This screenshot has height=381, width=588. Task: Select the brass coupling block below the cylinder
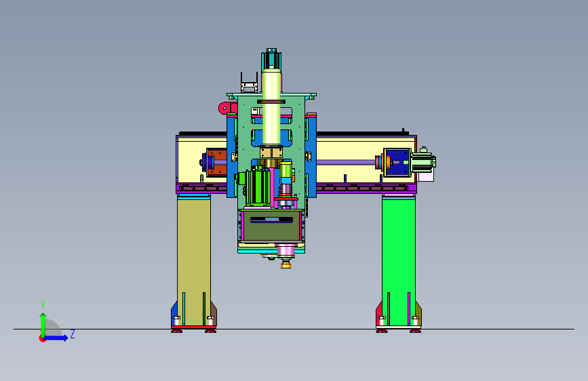pos(271,153)
